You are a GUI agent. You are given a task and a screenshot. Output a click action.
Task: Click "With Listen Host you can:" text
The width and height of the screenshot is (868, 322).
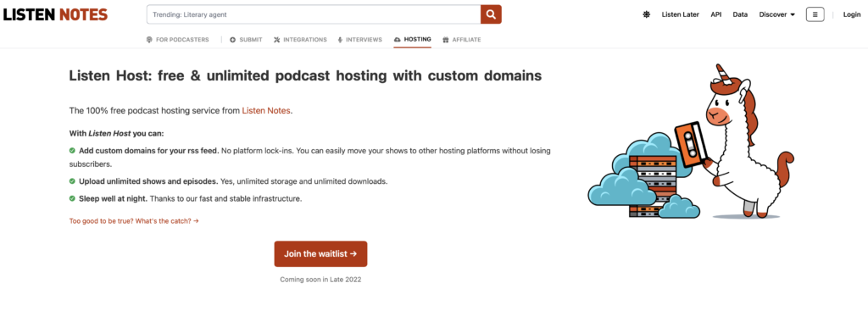coord(116,133)
